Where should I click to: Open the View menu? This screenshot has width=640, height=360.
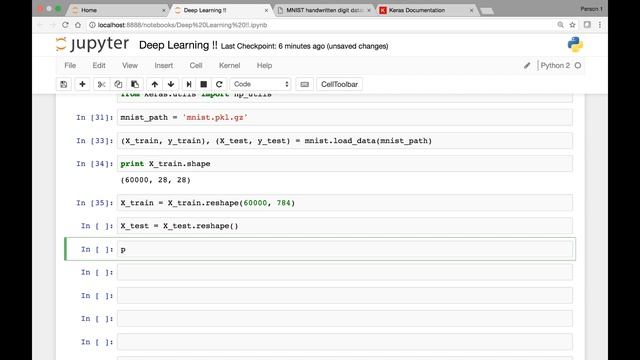(130, 65)
